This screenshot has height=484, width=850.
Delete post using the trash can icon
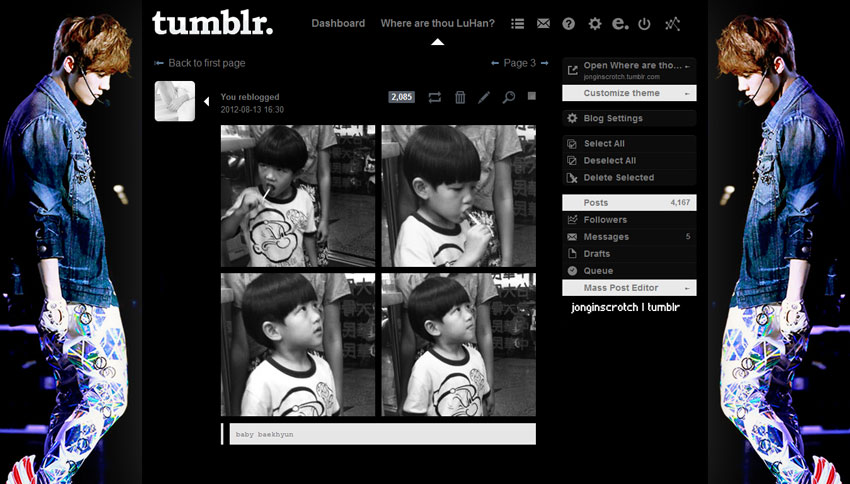(x=460, y=97)
